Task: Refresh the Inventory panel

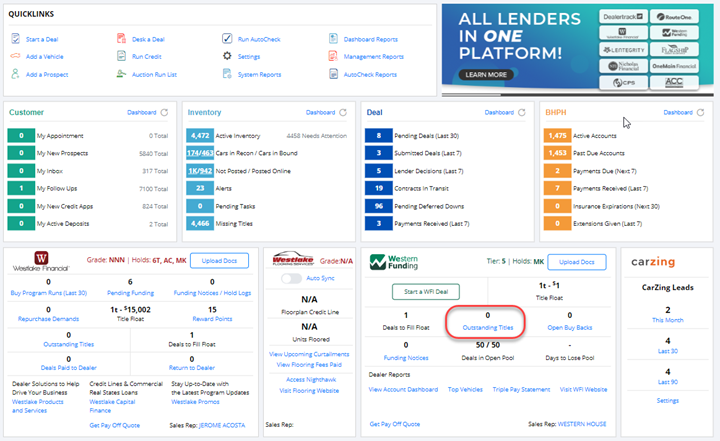Action: click(x=343, y=113)
